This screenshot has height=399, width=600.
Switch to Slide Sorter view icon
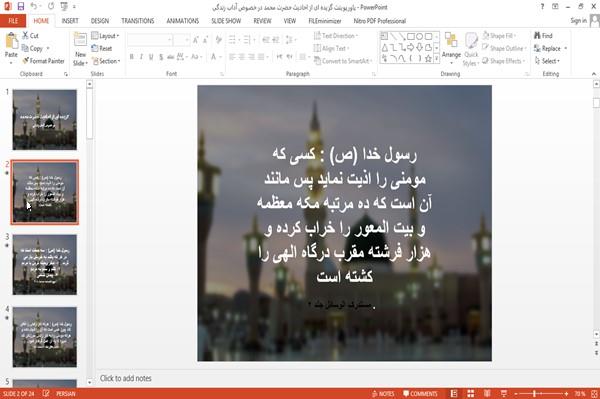(471, 394)
